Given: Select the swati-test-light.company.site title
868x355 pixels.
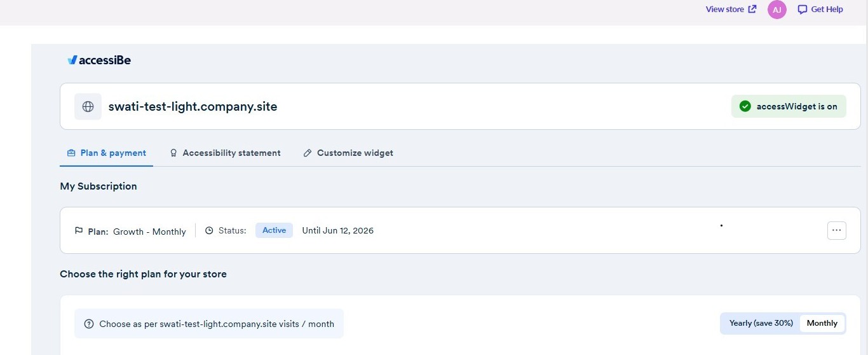Looking at the screenshot, I should [193, 106].
